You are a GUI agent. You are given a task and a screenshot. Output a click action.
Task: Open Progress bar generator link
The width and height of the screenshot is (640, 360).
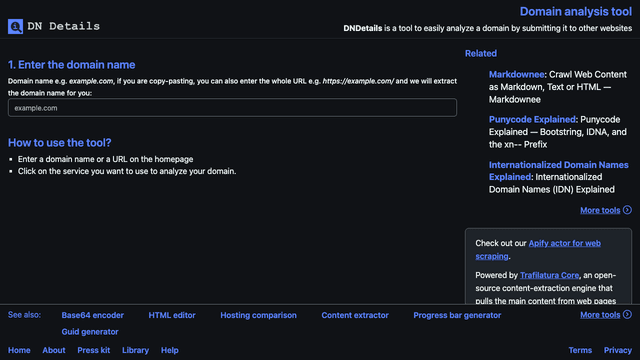point(457,315)
